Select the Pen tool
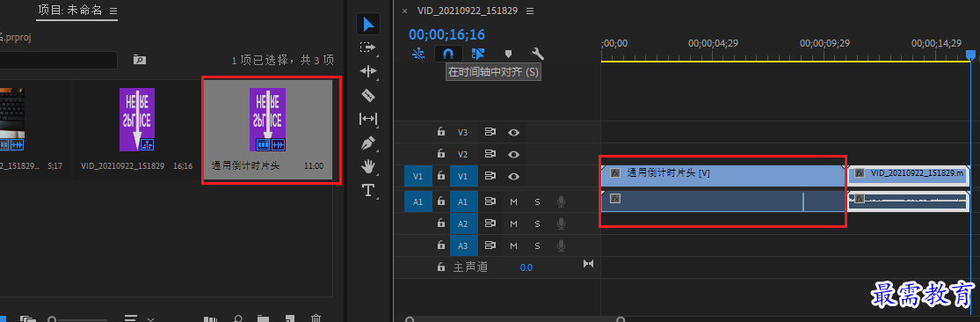Viewport: 980px width, 322px height. (x=368, y=143)
